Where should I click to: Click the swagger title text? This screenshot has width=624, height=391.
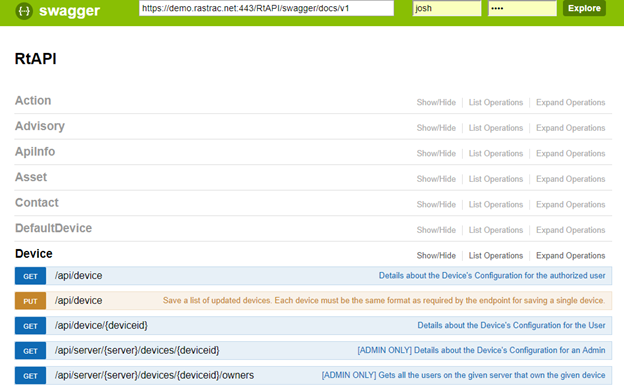pos(70,11)
